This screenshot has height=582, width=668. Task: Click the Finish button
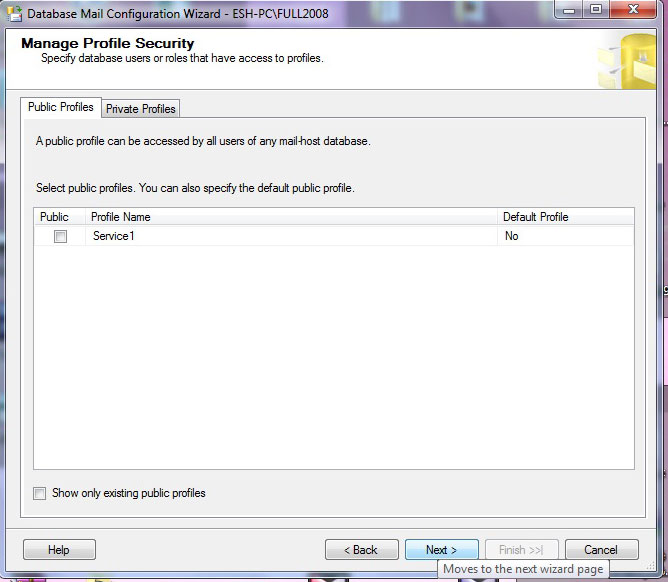tap(521, 549)
